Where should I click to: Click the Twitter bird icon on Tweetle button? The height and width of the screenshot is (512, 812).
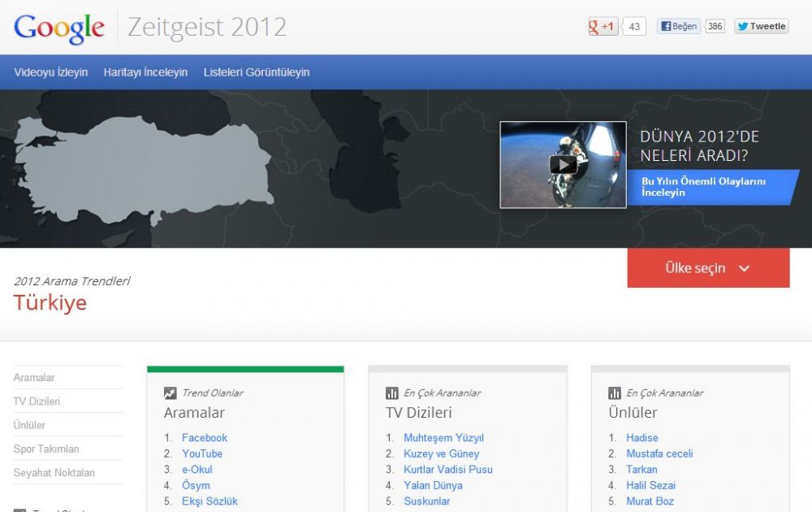pos(741,26)
